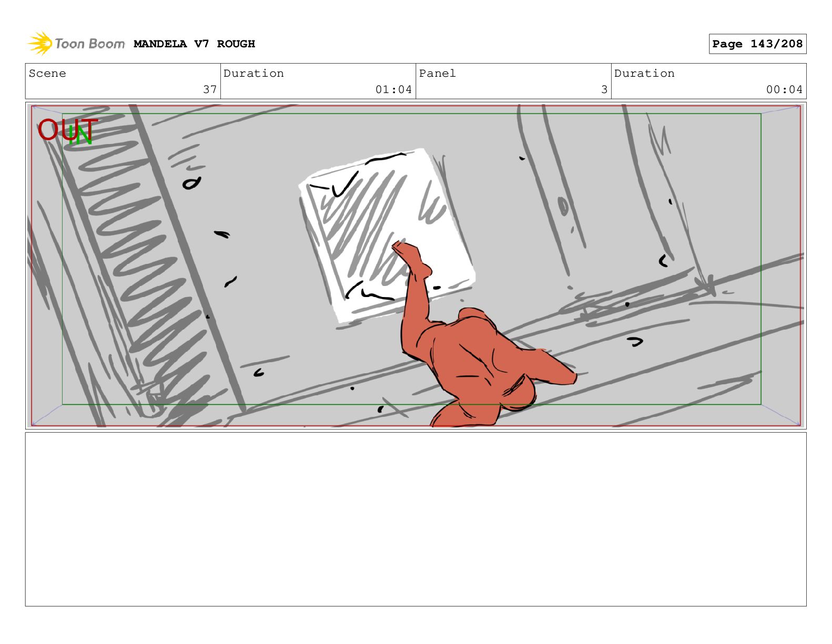The height and width of the screenshot is (644, 832).
Task: Click the panel duration value 00:04
Action: (784, 89)
